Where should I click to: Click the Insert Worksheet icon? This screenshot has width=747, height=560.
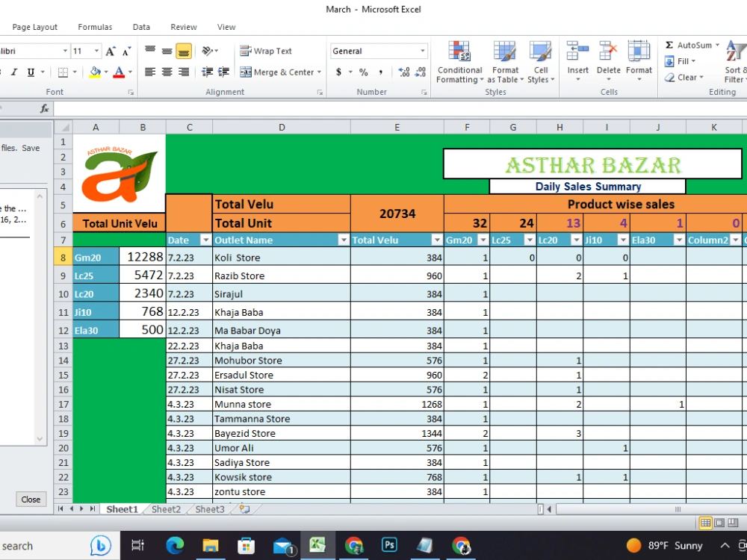point(244,509)
